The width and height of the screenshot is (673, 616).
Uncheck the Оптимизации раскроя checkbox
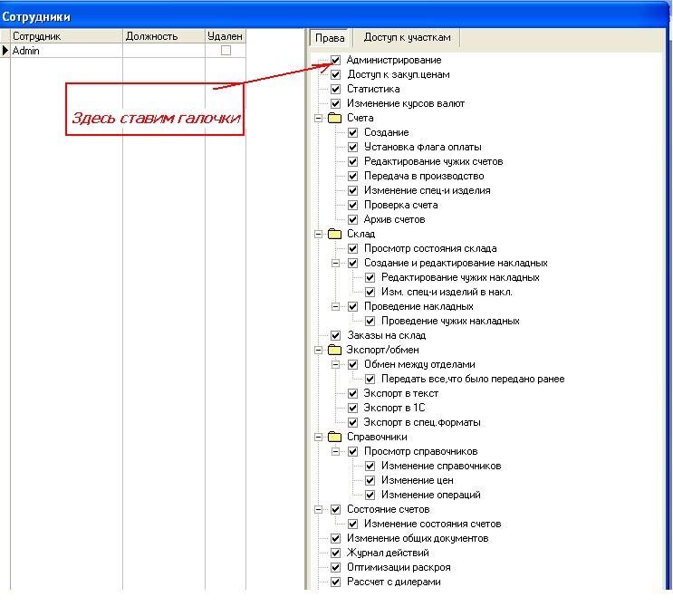pyautogui.click(x=336, y=567)
